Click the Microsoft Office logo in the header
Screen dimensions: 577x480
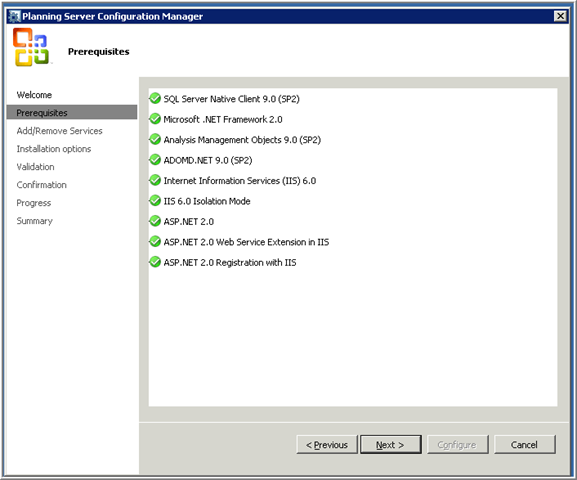[31, 47]
